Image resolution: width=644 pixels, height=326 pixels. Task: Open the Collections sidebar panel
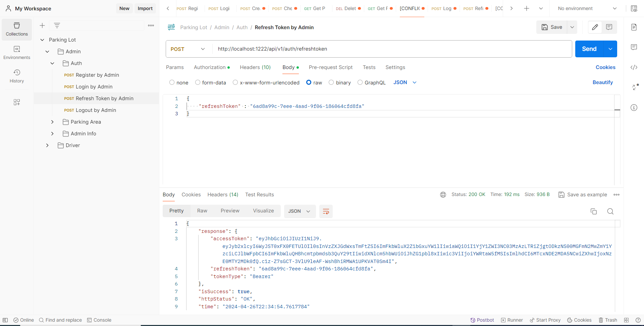[x=17, y=29]
